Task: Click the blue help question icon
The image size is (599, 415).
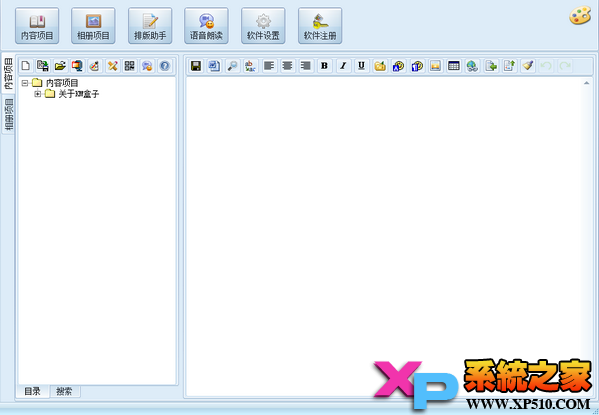Action: [x=165, y=66]
